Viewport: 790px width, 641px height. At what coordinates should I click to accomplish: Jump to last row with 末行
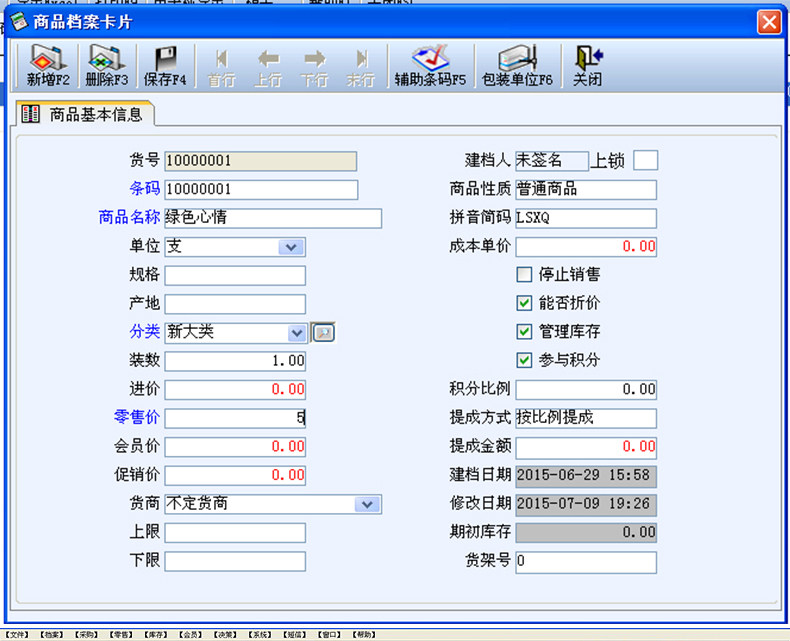361,68
